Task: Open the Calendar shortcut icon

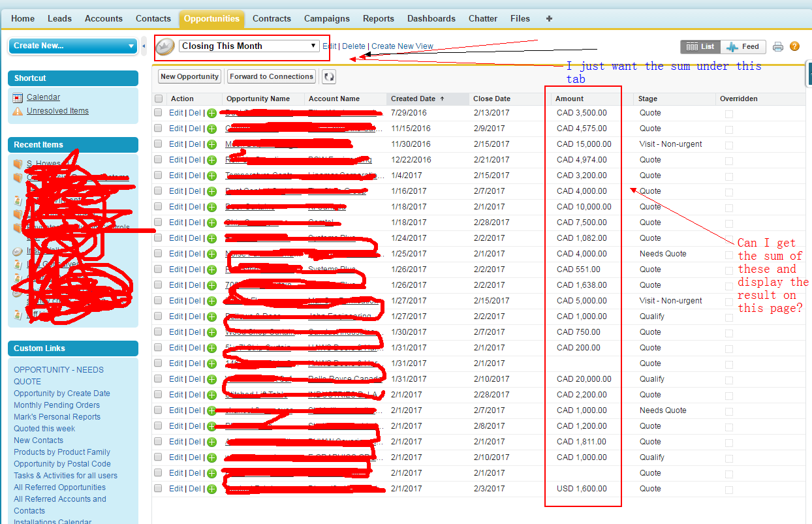Action: 18,97
